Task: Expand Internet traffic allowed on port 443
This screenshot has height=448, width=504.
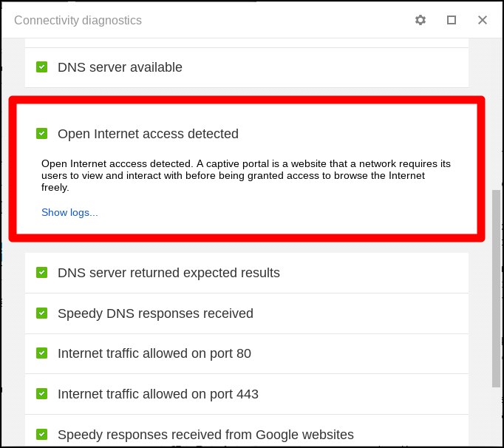Action: (x=158, y=394)
